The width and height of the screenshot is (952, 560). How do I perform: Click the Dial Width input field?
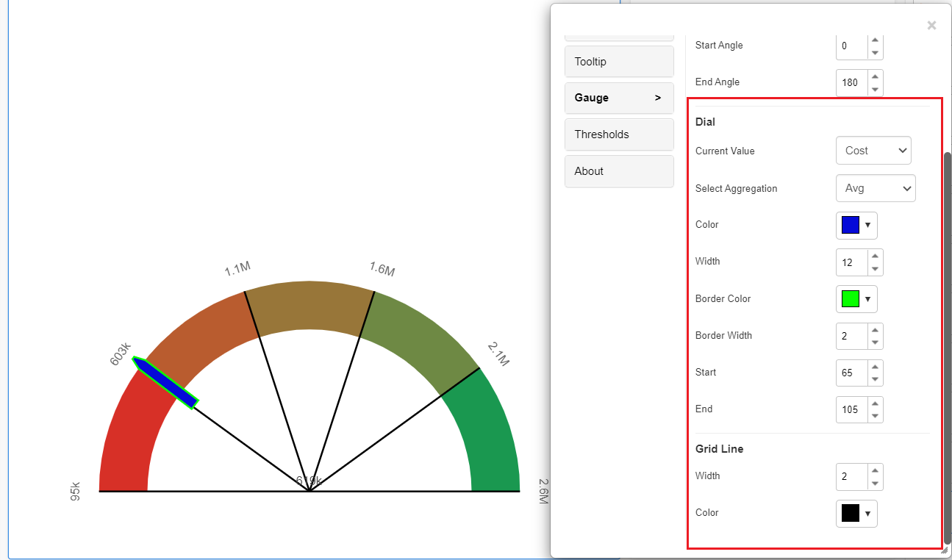point(852,262)
